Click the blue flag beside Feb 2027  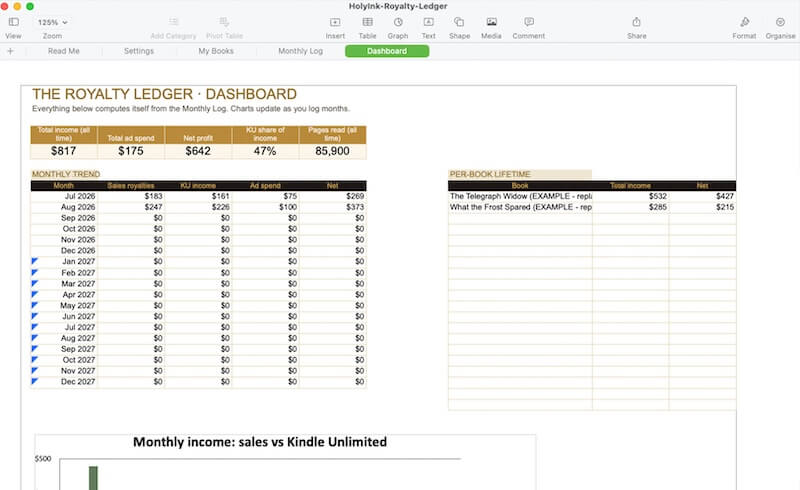click(35, 272)
